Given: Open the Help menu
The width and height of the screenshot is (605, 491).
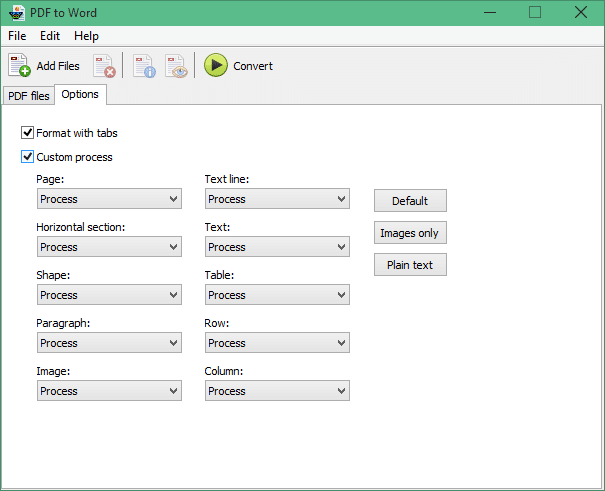Looking at the screenshot, I should (x=86, y=36).
